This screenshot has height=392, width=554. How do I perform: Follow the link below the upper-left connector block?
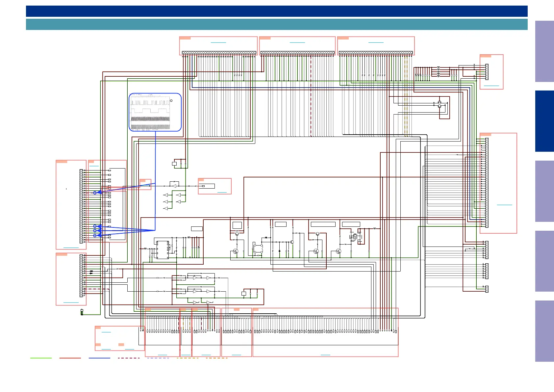pos(71,247)
